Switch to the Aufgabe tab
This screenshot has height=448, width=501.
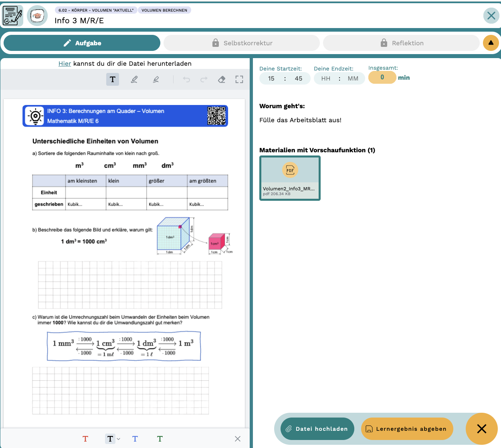[82, 43]
